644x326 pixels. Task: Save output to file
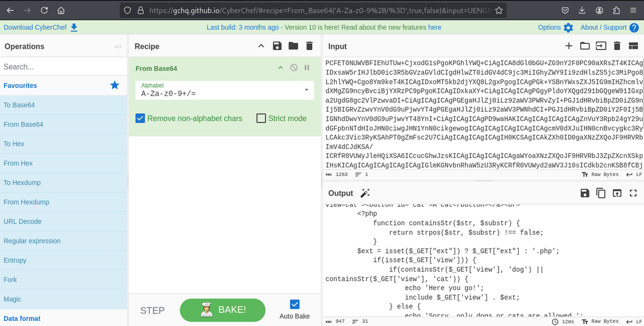[x=584, y=193]
